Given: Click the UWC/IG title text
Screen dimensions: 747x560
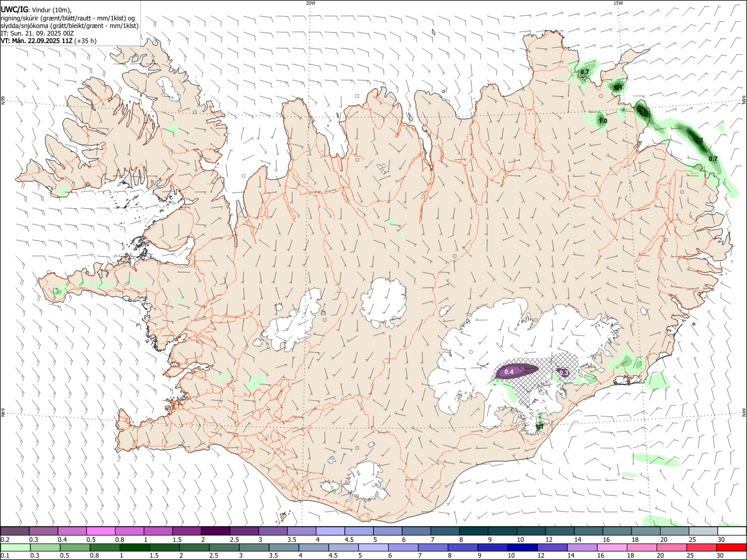Looking at the screenshot, I should point(14,10).
